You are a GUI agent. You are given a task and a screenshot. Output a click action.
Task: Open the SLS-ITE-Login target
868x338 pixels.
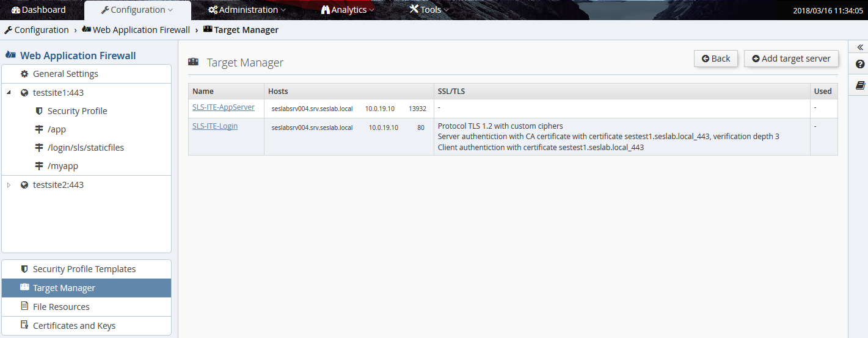click(215, 126)
